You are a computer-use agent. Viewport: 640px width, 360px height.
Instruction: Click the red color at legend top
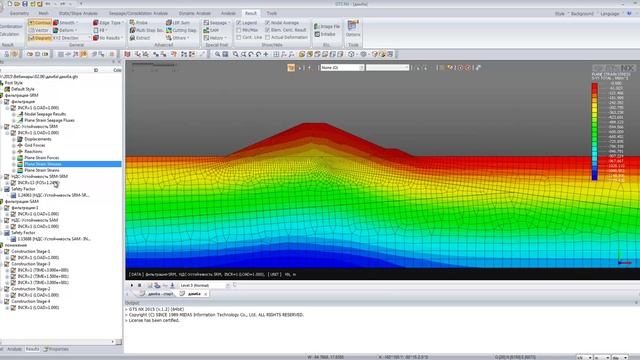(595, 86)
